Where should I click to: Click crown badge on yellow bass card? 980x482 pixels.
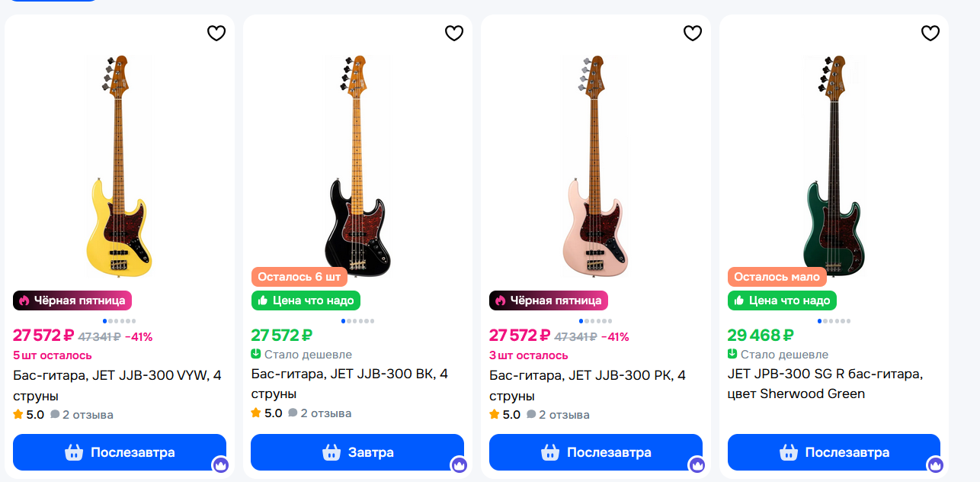click(220, 464)
